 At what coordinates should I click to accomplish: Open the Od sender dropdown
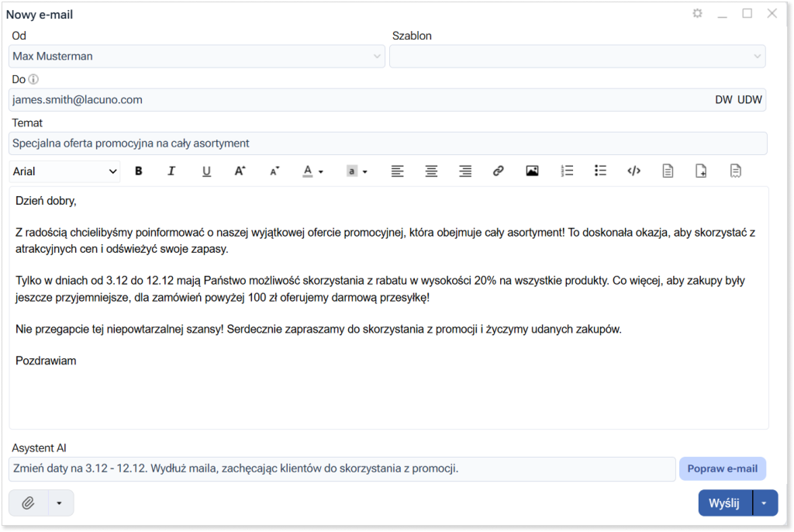pos(197,57)
